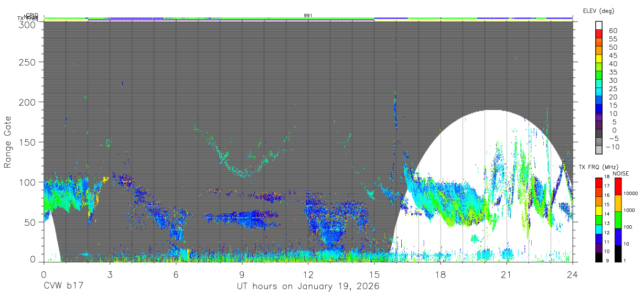Click the white top segment of ELEV colorbar
This screenshot has height=297, width=644.
click(599, 25)
